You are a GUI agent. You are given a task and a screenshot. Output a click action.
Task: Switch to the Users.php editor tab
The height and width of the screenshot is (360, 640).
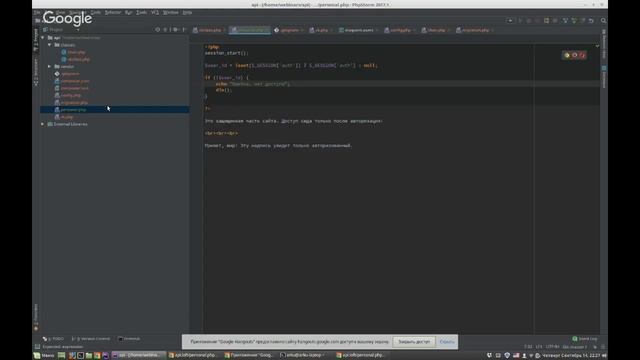coord(436,30)
